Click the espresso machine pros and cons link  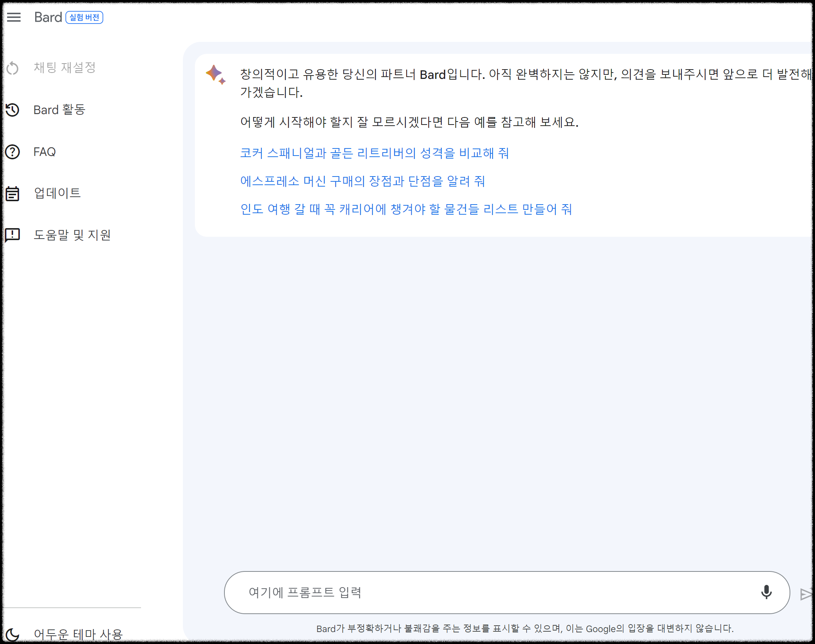[x=362, y=181]
